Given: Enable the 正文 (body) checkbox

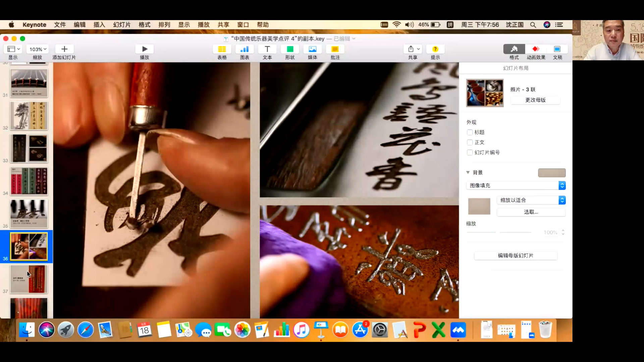Looking at the screenshot, I should (470, 142).
